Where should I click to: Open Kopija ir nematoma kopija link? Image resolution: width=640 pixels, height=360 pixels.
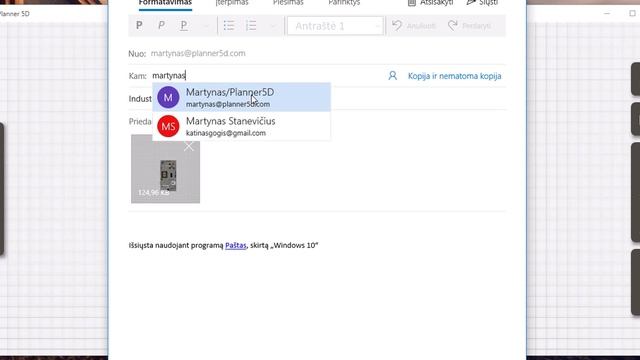(454, 76)
